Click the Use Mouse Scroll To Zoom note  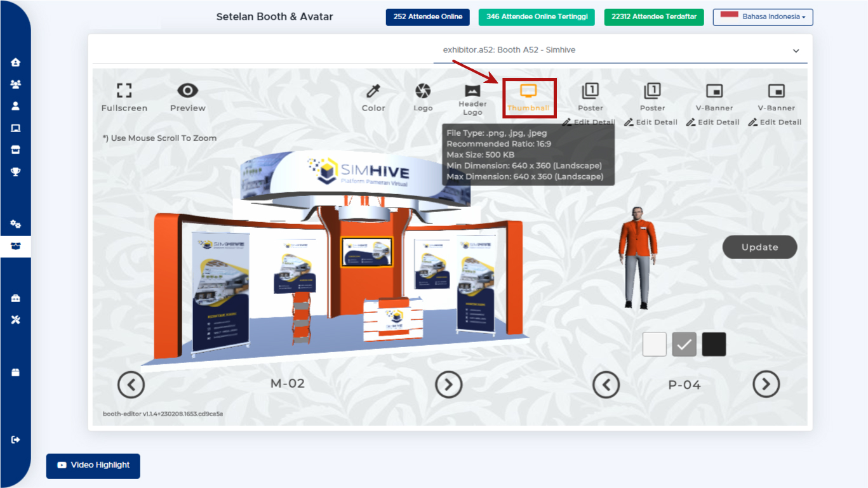coord(160,138)
